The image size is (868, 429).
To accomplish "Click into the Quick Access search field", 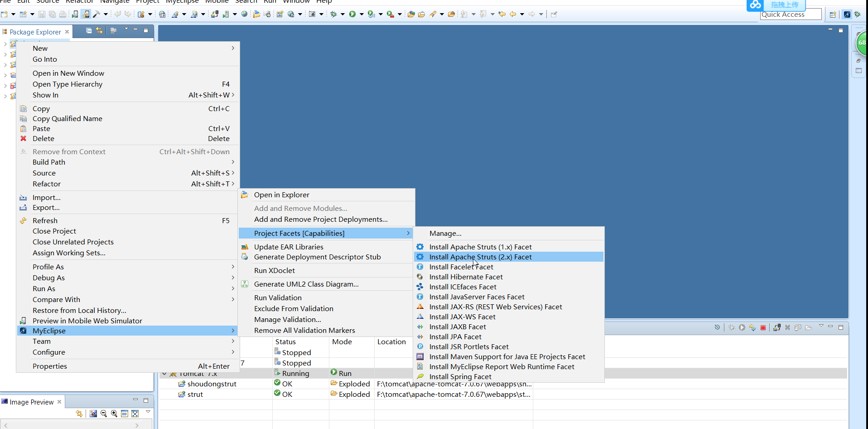I will coord(791,15).
